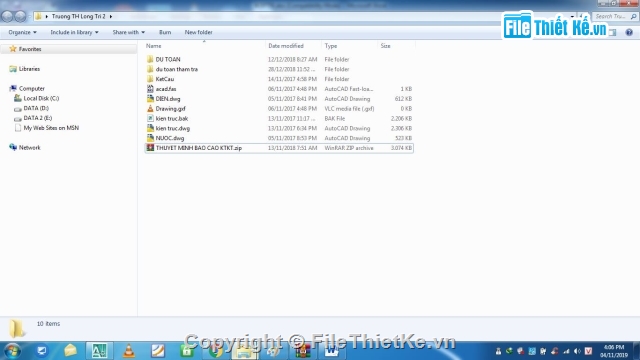Click the 3,074 KB size cell
This screenshot has width=640, height=360.
coord(401,148)
